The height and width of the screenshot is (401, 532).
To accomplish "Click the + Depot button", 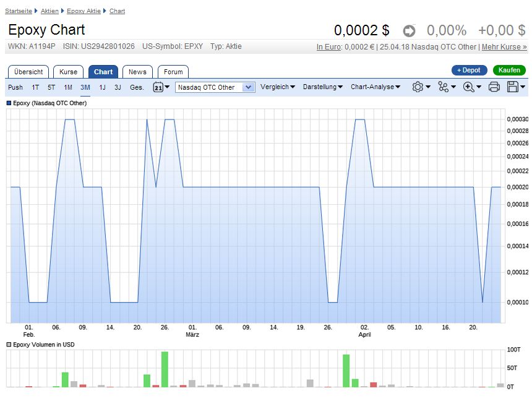I will point(470,71).
